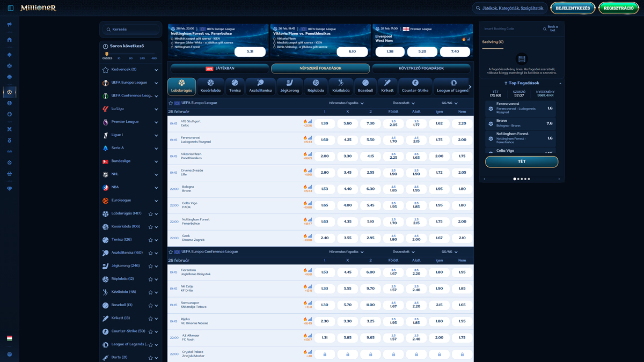
Task: Favorite the UEFA Europa League header star
Action: [x=171, y=103]
